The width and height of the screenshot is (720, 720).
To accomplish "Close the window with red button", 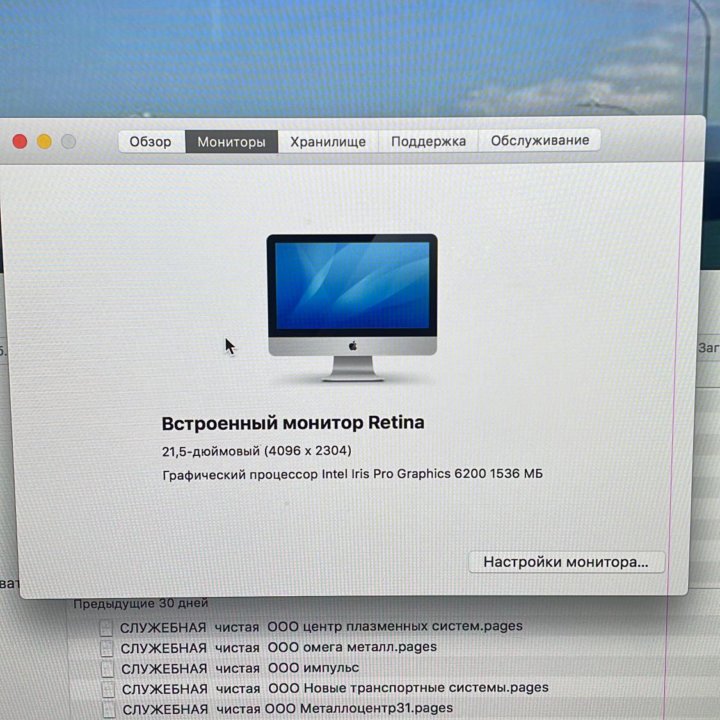I will coord(20,141).
